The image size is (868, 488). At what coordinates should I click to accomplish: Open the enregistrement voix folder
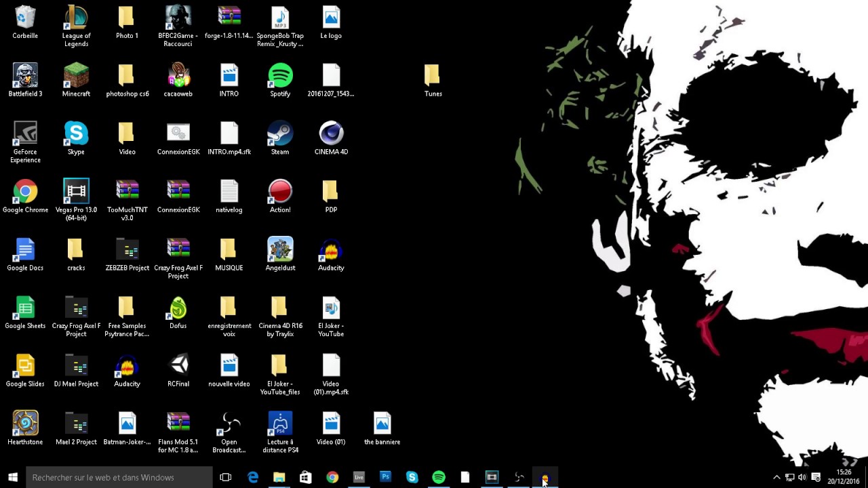coord(229,317)
